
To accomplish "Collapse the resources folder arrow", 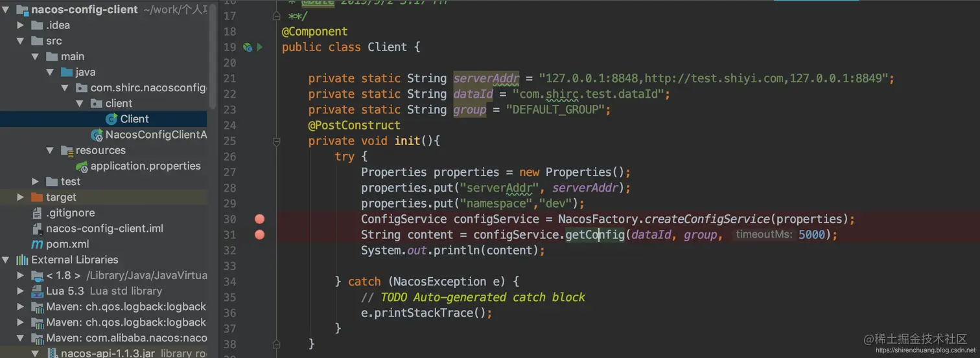I will (x=51, y=150).
